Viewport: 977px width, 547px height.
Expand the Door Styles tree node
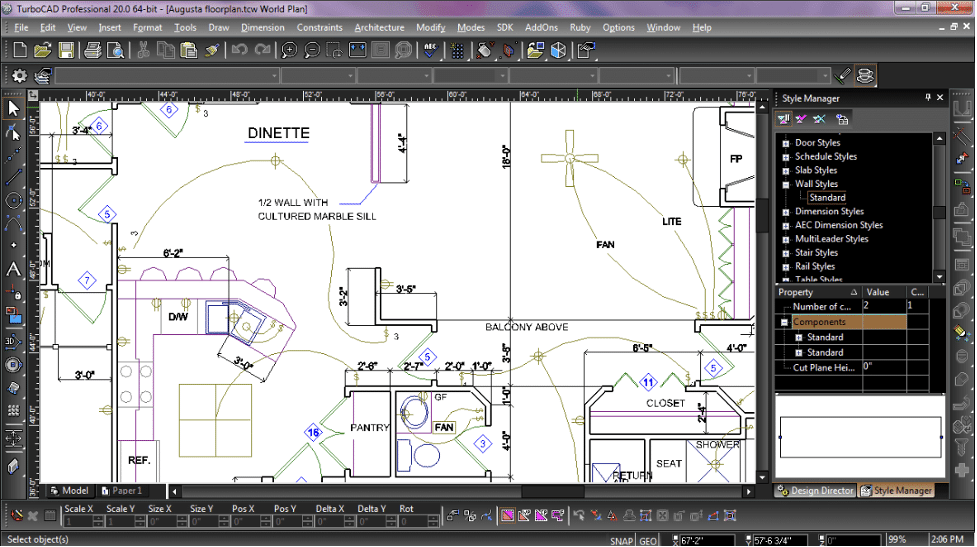click(x=786, y=143)
